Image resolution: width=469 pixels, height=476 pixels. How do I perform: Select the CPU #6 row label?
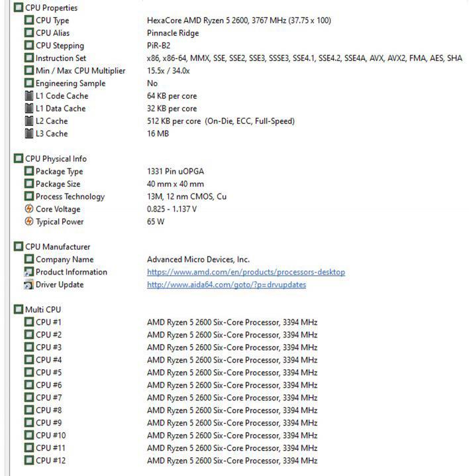[48, 385]
